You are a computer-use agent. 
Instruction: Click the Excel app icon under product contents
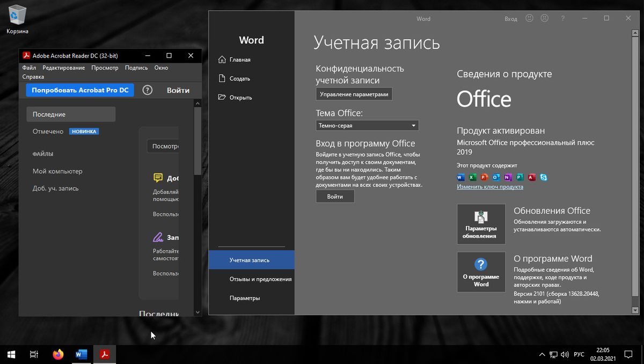[472, 177]
